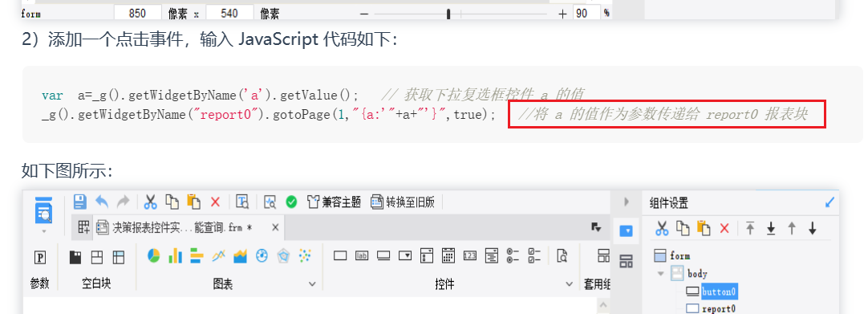Open the tab list dropdown arrow
This screenshot has width=868, height=314.
pyautogui.click(x=596, y=227)
